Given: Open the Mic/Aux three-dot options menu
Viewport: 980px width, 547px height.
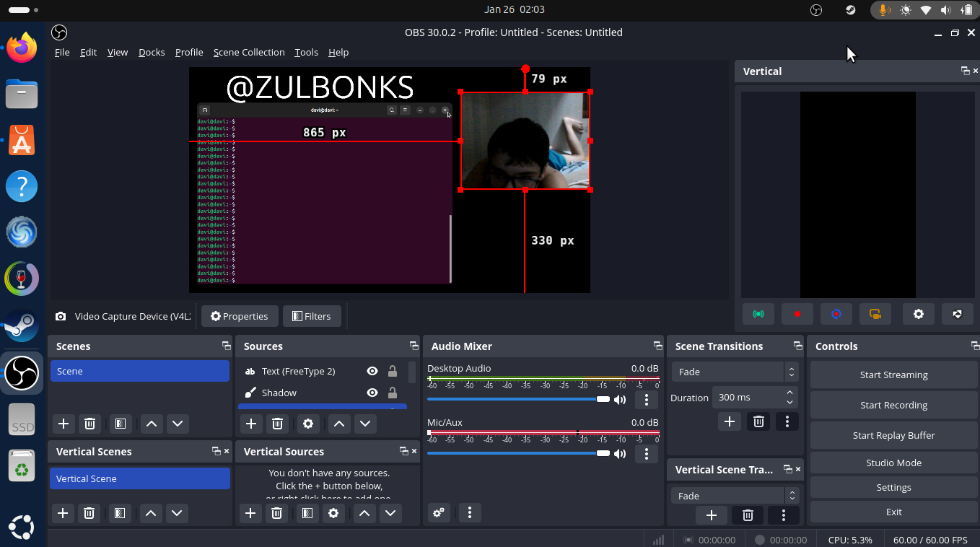Looking at the screenshot, I should [646, 454].
